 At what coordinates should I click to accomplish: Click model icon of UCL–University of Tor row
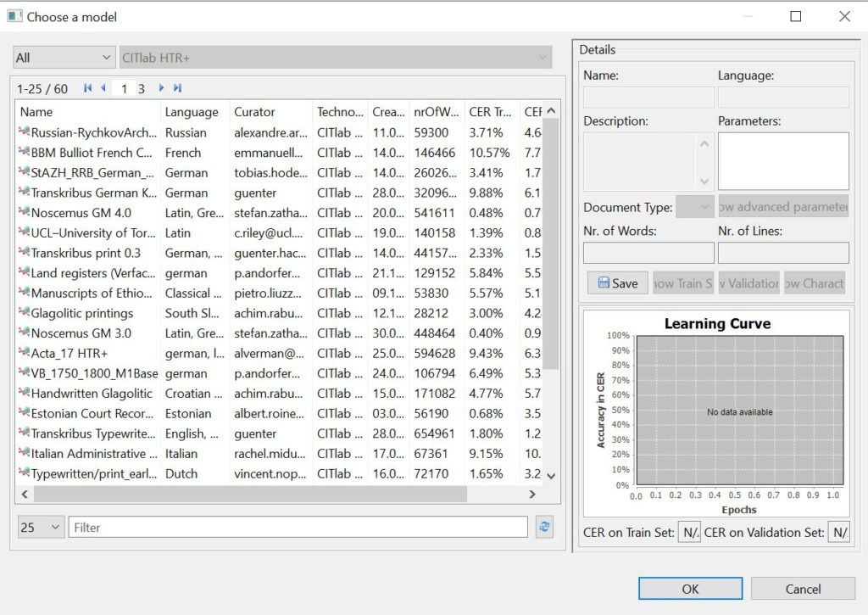pyautogui.click(x=24, y=232)
